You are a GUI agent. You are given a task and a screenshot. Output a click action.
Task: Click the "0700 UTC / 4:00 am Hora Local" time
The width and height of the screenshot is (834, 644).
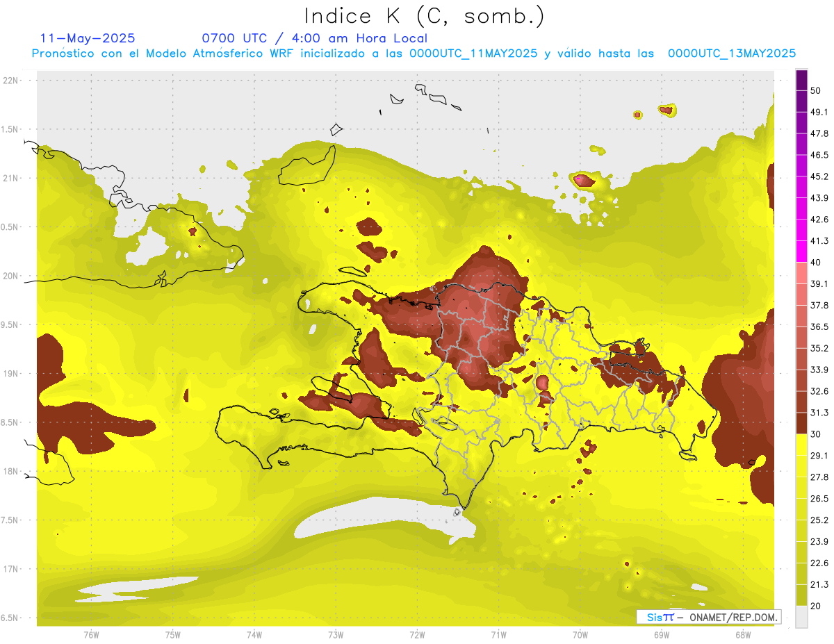point(314,38)
